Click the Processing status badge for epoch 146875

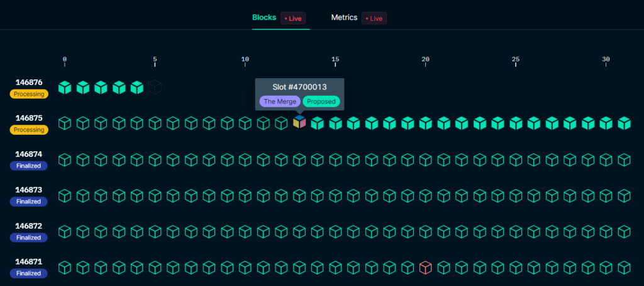tap(29, 130)
